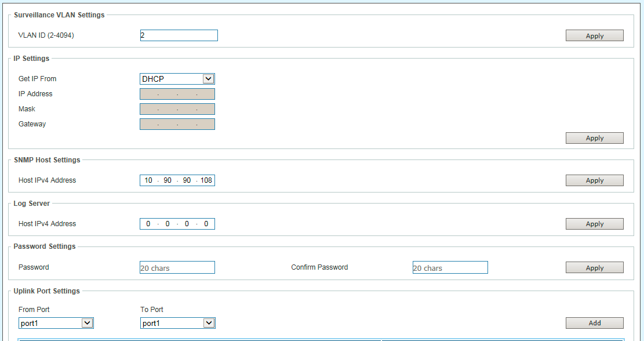The height and width of the screenshot is (341, 644).
Task: Click Apply in IP Settings section
Action: point(594,138)
